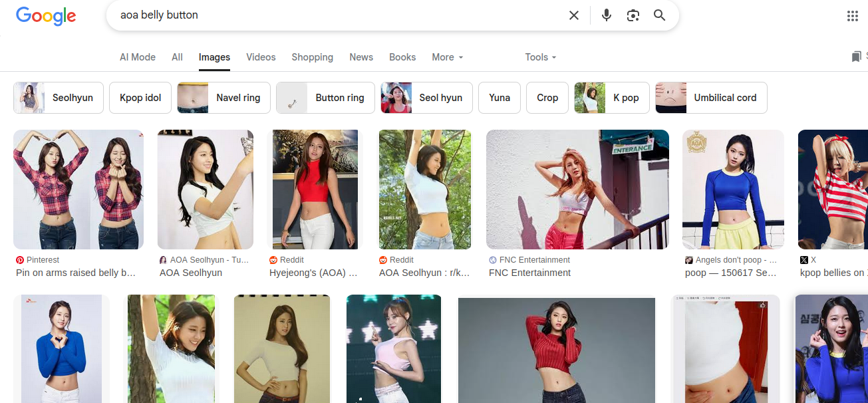Select the Images tab
This screenshot has width=868, height=403.
click(214, 57)
